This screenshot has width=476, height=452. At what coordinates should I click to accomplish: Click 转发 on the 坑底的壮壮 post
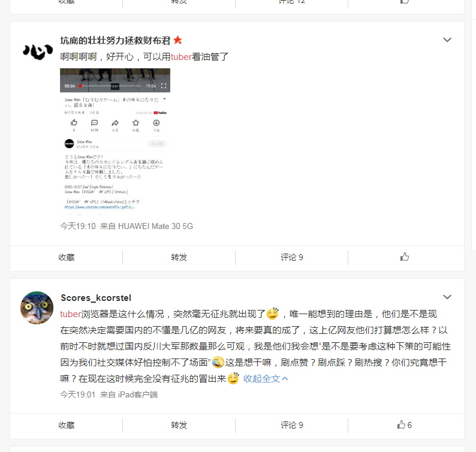click(x=179, y=257)
